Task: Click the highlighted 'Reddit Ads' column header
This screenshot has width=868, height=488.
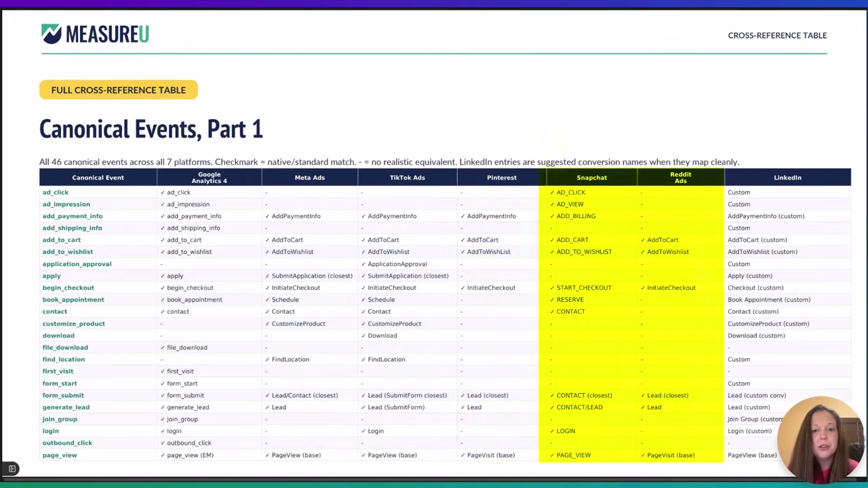Action: pyautogui.click(x=681, y=178)
